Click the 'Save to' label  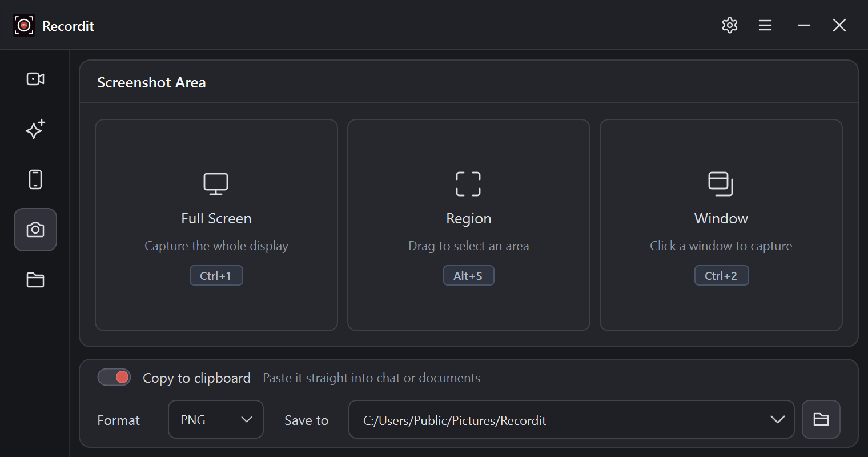point(307,420)
